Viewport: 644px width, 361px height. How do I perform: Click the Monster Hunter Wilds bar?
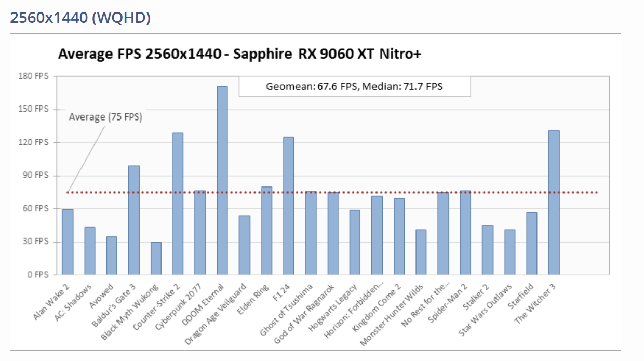(421, 252)
